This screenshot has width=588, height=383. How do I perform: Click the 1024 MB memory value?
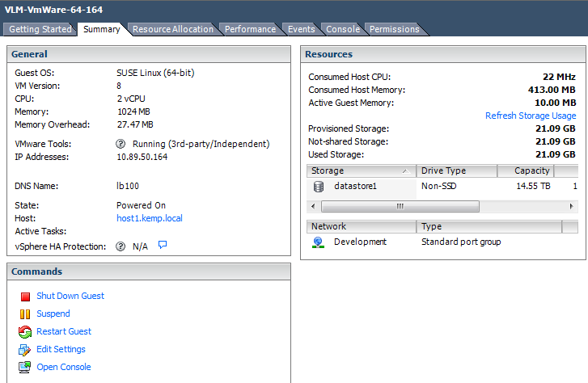(x=133, y=112)
